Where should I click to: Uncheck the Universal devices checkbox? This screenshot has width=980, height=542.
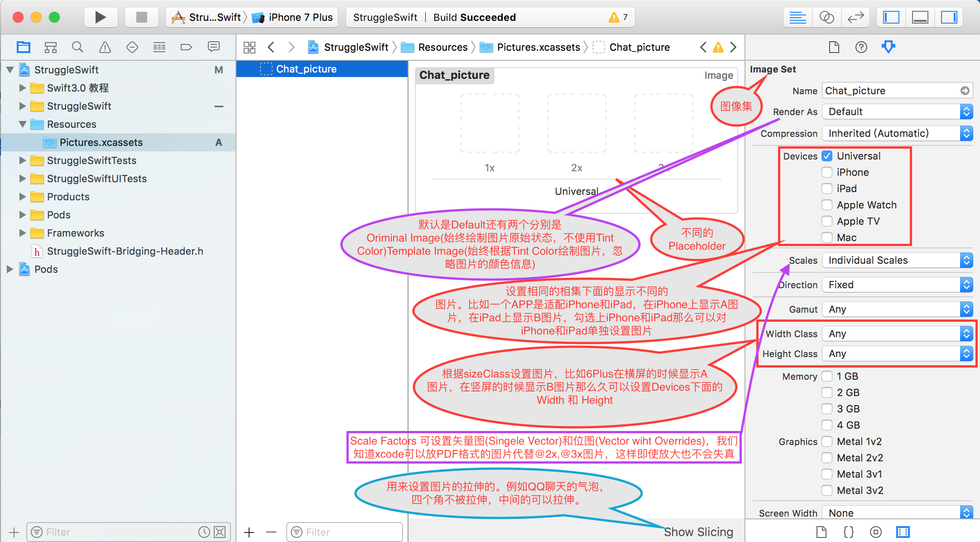[827, 156]
